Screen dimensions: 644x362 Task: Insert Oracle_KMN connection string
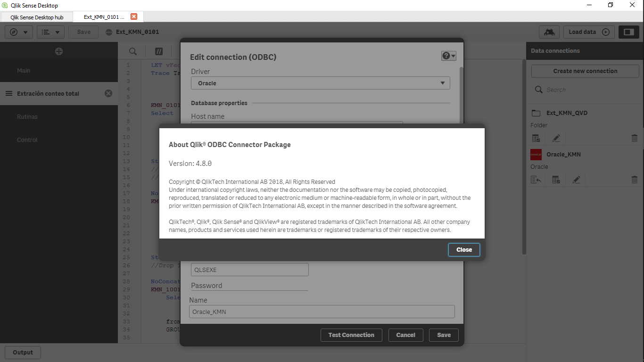[x=536, y=180]
